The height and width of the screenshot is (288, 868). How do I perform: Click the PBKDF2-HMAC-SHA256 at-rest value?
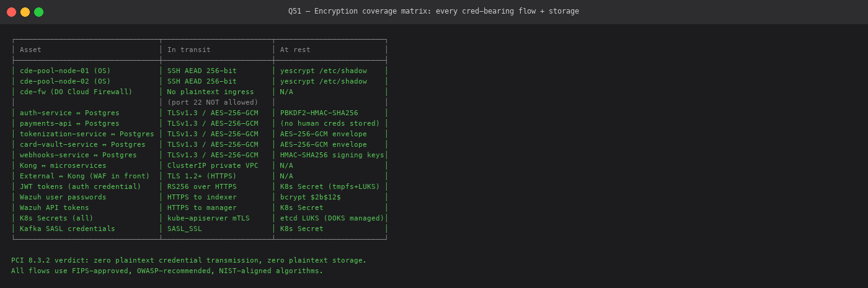[319, 113]
